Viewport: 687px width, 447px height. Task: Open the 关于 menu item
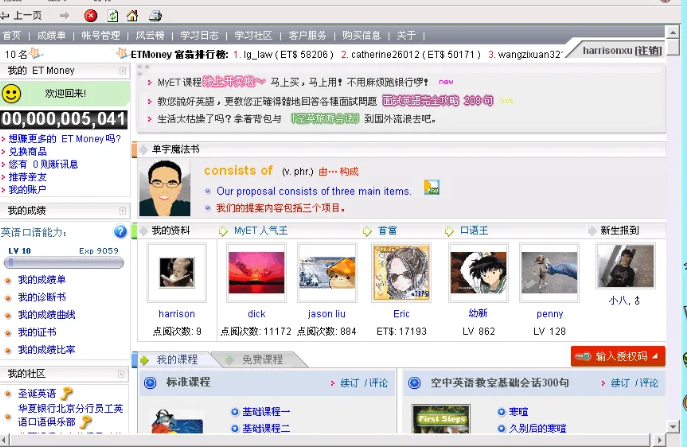tap(406, 35)
